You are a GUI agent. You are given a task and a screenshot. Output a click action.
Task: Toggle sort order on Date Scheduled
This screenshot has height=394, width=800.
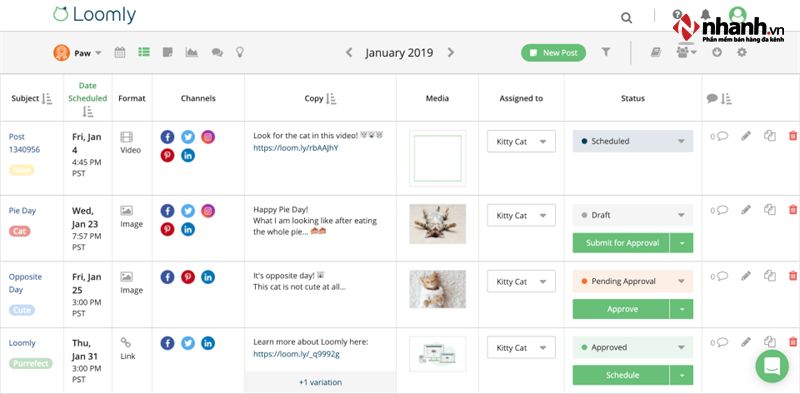(x=88, y=111)
